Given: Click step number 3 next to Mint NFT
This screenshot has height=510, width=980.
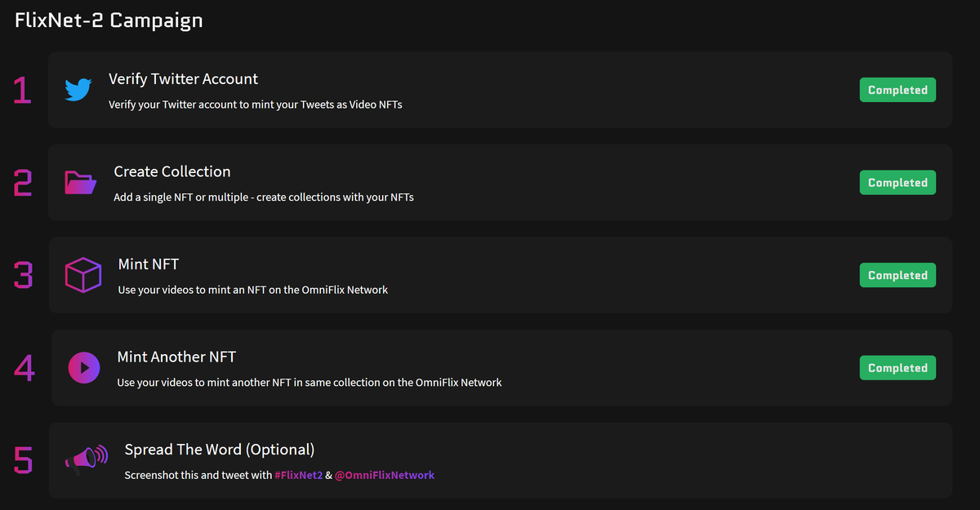Looking at the screenshot, I should 23,276.
